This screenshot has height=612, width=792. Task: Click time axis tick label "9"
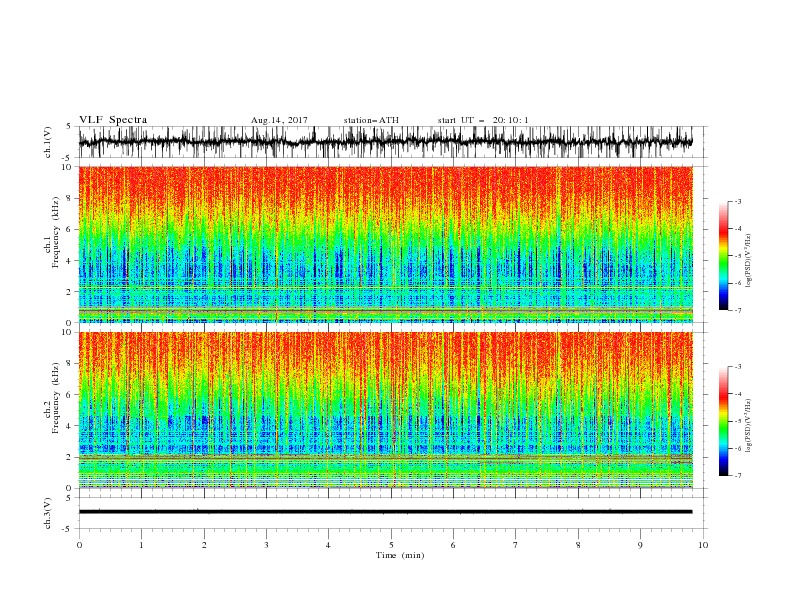(640, 545)
